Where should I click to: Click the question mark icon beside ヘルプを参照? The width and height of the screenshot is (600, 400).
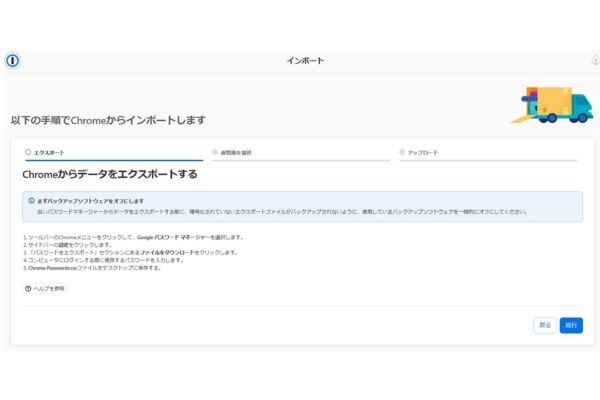click(28, 289)
